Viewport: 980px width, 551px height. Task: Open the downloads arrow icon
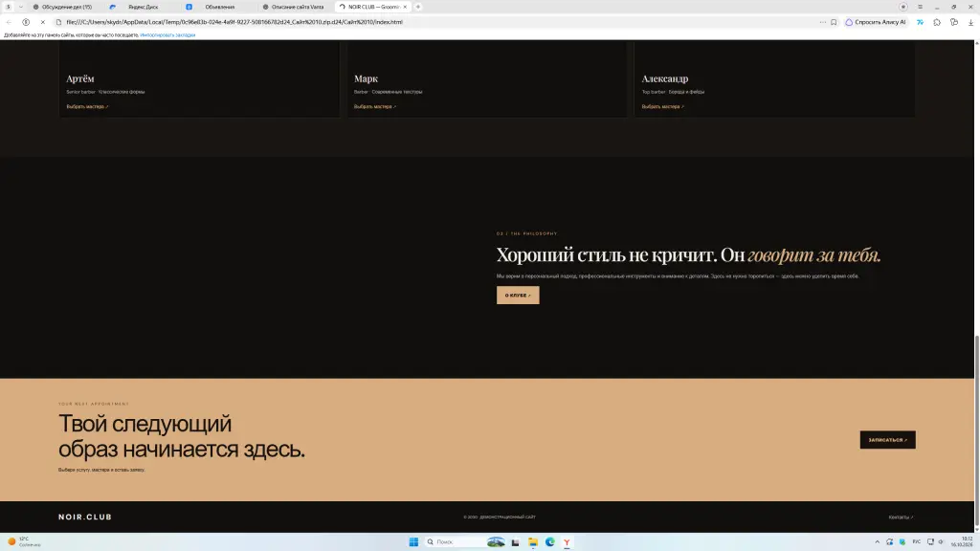point(970,22)
